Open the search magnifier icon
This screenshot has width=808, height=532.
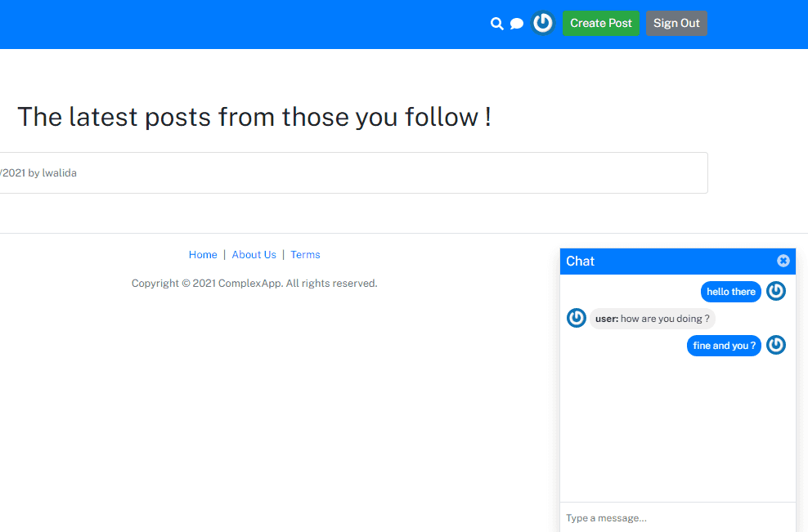tap(496, 24)
